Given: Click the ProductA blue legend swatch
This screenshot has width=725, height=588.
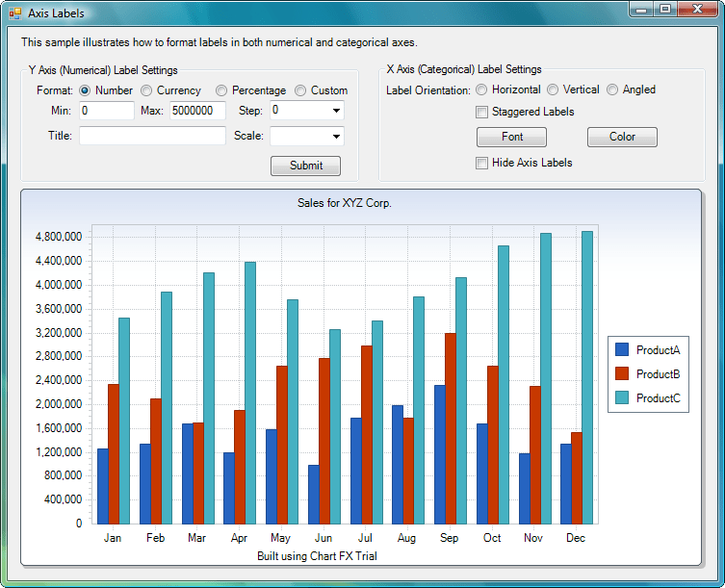Looking at the screenshot, I should (621, 350).
